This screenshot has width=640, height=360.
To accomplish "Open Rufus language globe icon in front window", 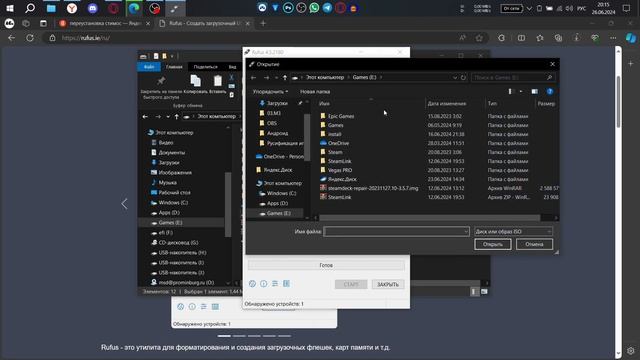I will point(252,284).
